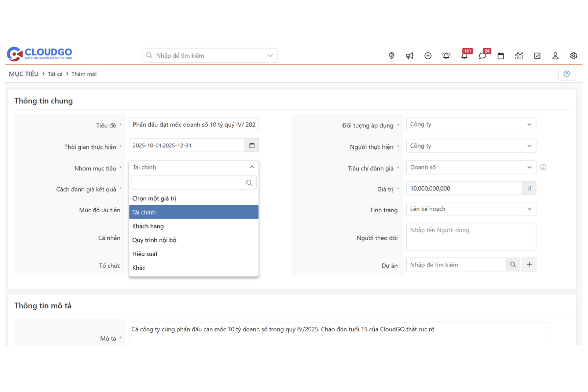Open the date picker calendar button
This screenshot has width=588, height=392.
click(x=252, y=146)
